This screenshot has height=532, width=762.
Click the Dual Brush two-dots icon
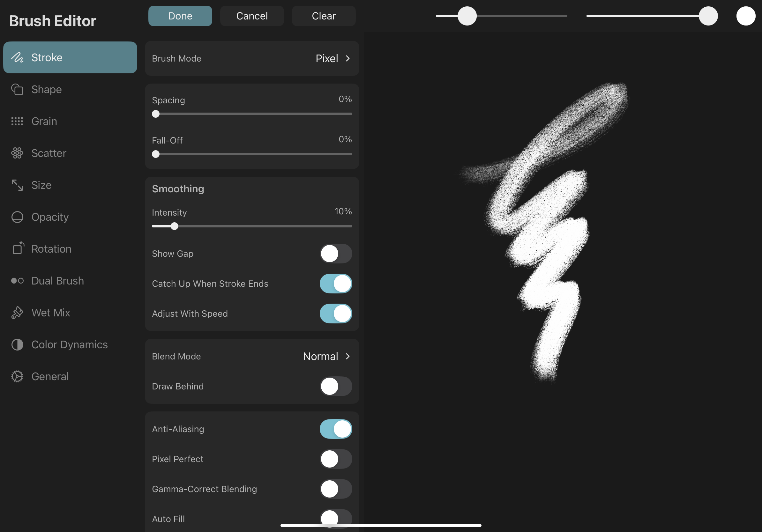pos(17,281)
